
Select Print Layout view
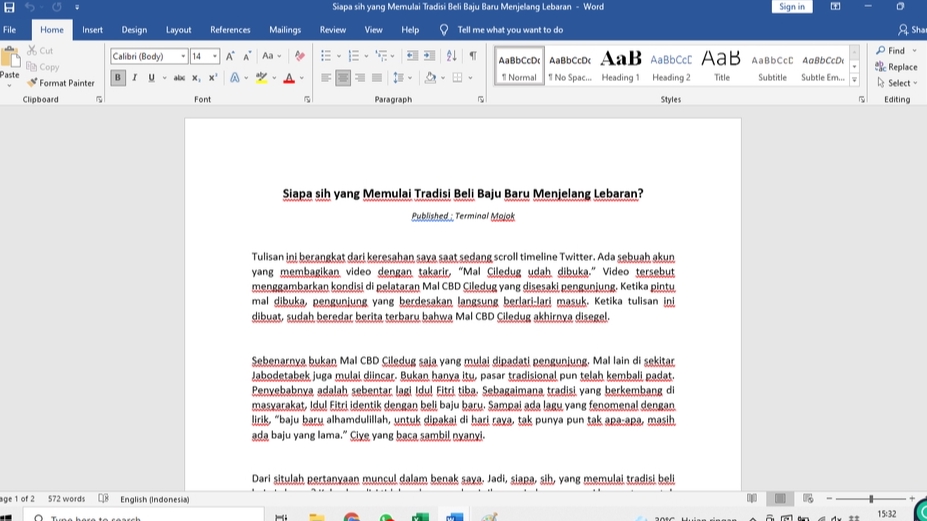pyautogui.click(x=780, y=499)
